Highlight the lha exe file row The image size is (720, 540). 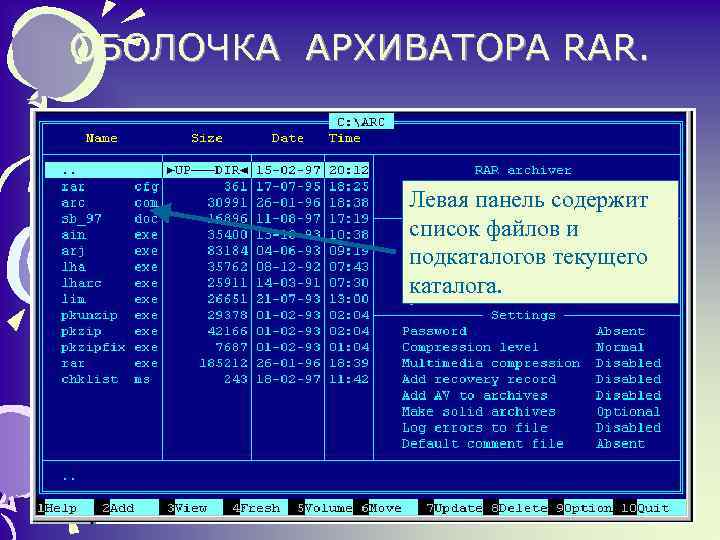pyautogui.click(x=207, y=267)
